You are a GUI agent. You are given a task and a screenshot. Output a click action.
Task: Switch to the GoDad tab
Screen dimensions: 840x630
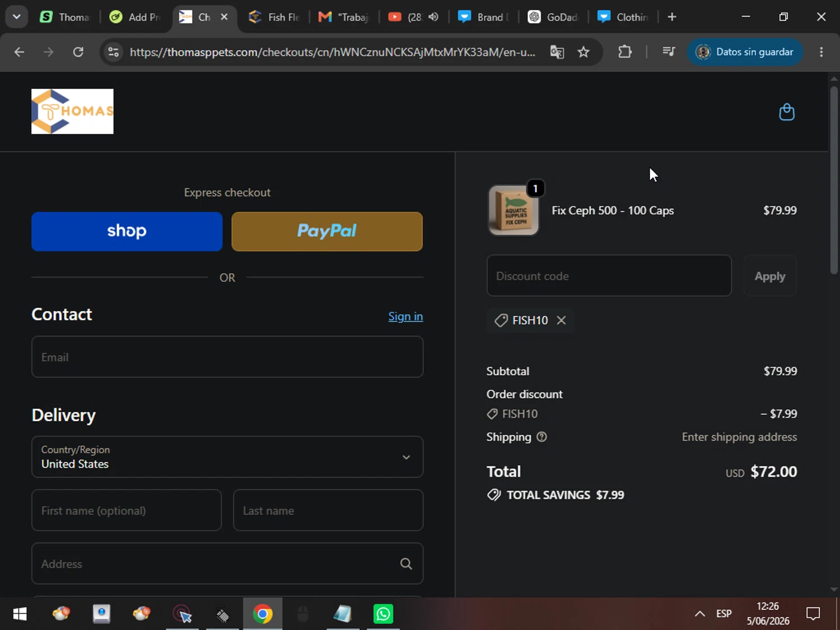point(553,17)
